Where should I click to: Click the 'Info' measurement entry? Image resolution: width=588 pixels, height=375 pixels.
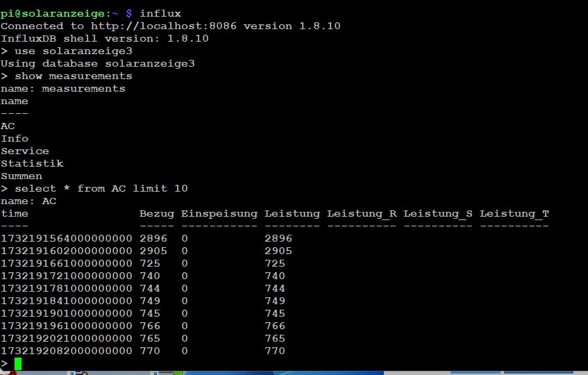(x=15, y=138)
